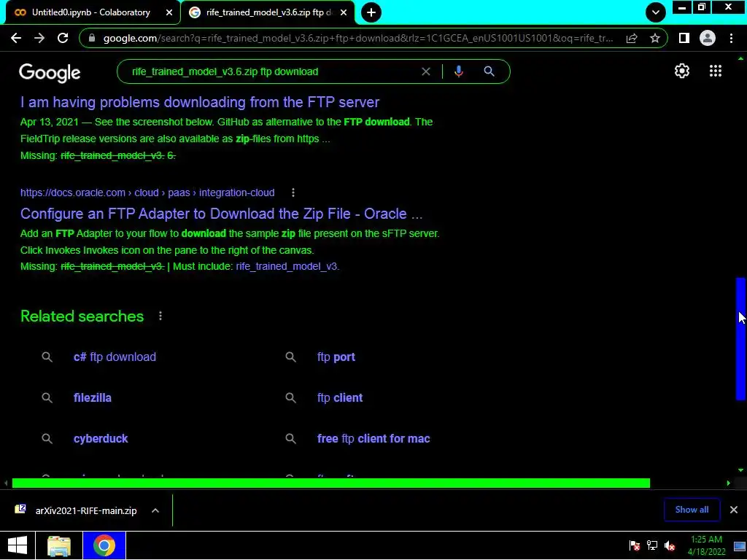The height and width of the screenshot is (560, 747).
Task: Click the muted volume tray icon
Action: (670, 545)
